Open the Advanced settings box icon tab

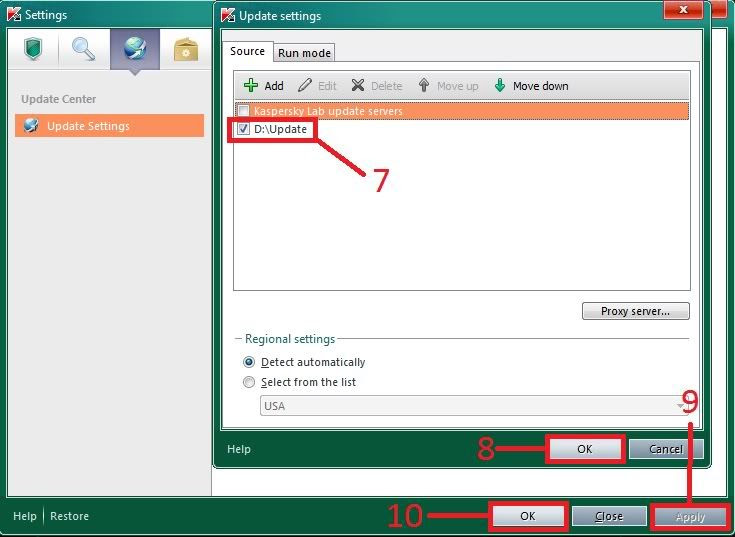coord(186,49)
